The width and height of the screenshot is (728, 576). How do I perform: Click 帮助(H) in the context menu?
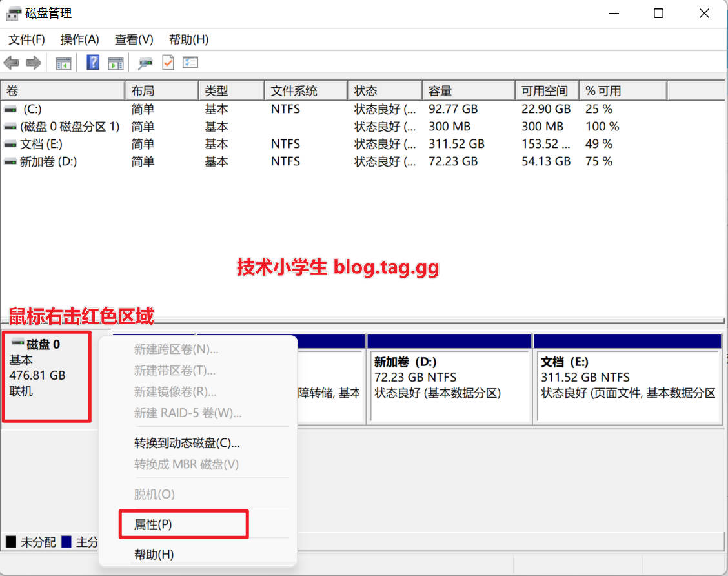pyautogui.click(x=154, y=554)
